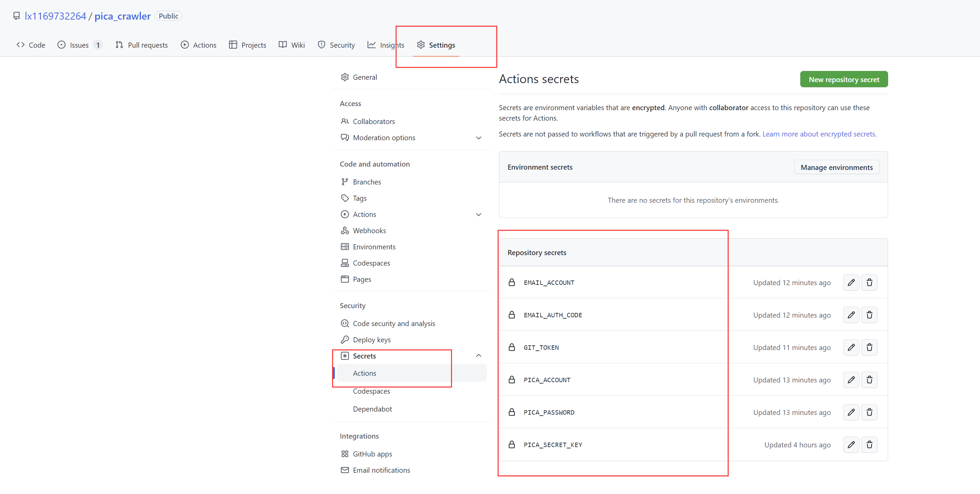
Task: Open the pica_crawler repository link
Action: (x=123, y=16)
